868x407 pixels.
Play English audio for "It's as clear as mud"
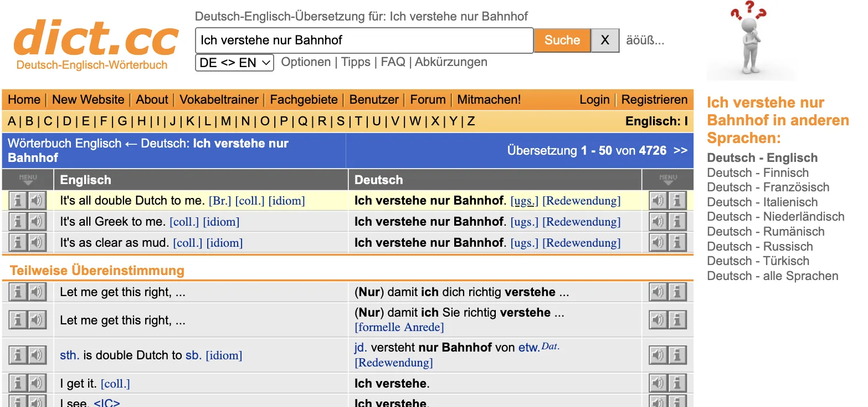point(37,243)
